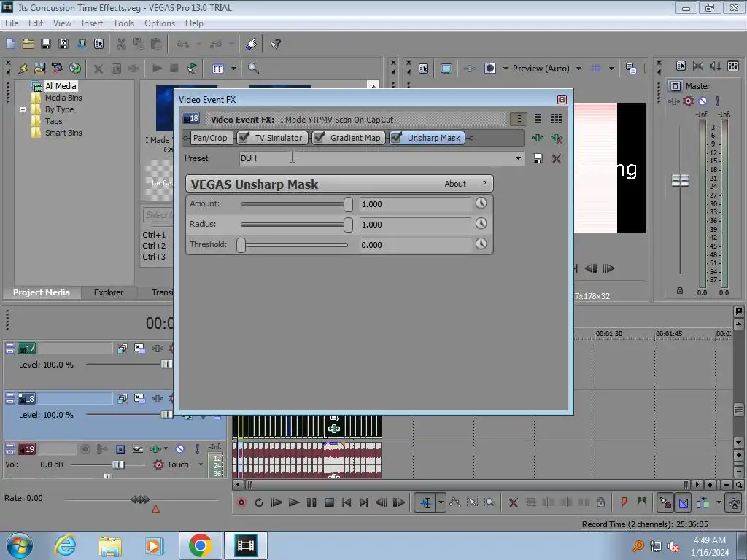Open the Insert menu
The width and height of the screenshot is (747, 560).
(92, 23)
